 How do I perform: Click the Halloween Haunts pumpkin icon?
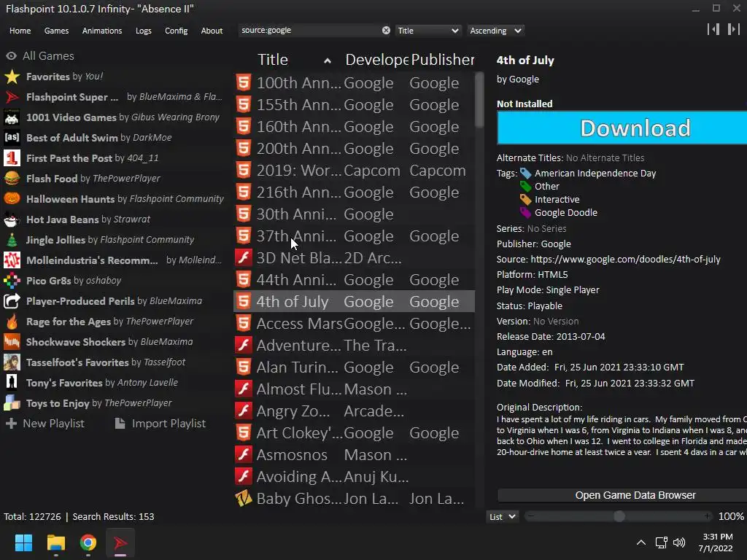coord(12,199)
